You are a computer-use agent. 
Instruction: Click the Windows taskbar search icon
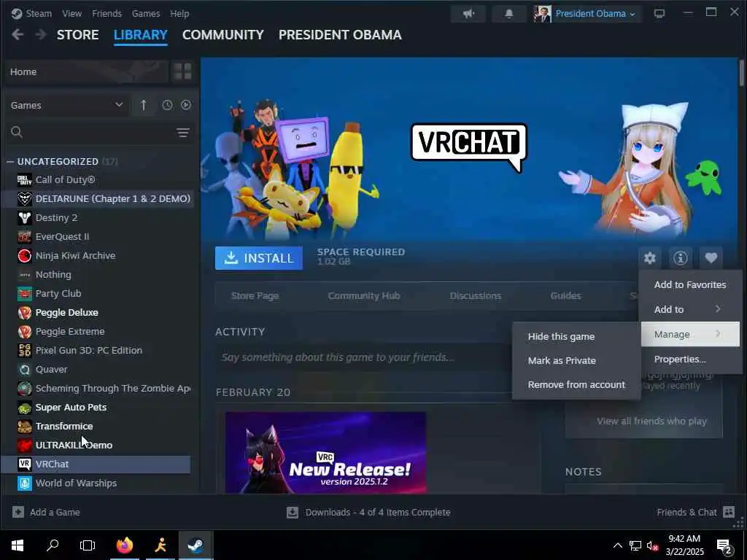click(53, 545)
